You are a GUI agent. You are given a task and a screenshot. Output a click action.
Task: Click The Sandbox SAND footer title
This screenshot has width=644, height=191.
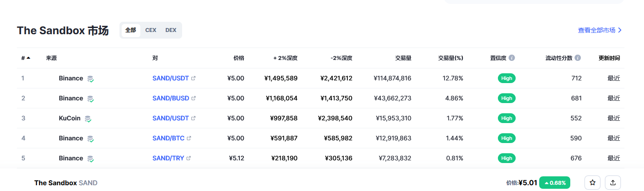(x=66, y=183)
